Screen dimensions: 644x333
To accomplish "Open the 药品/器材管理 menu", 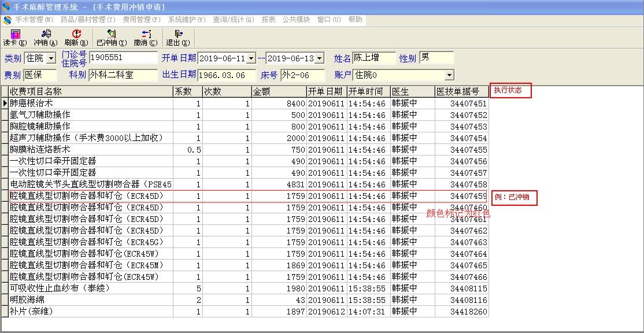I will [88, 19].
